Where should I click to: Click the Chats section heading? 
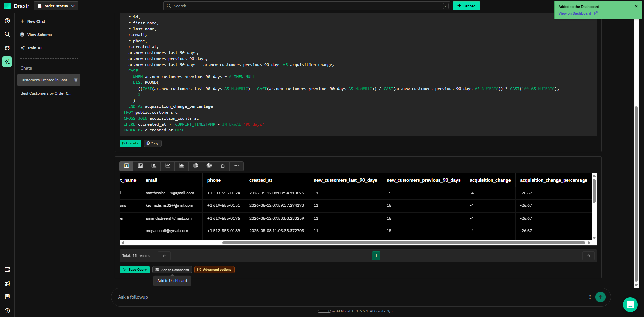tap(26, 68)
